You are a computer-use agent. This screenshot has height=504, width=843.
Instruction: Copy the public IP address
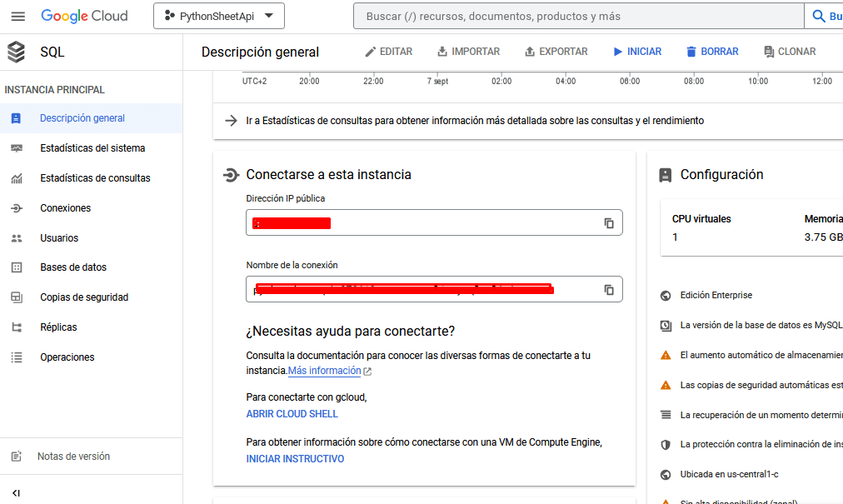click(609, 223)
